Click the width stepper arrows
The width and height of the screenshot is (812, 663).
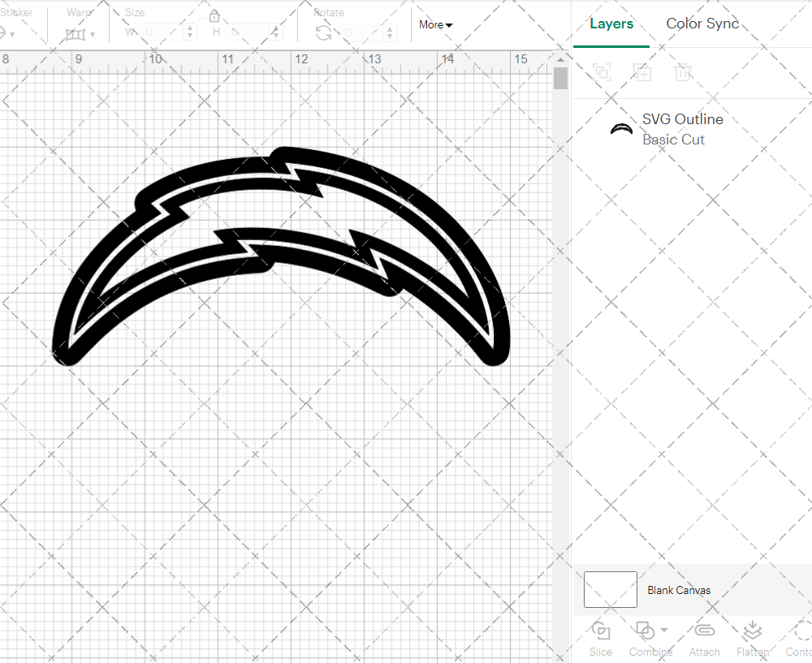pos(190,32)
